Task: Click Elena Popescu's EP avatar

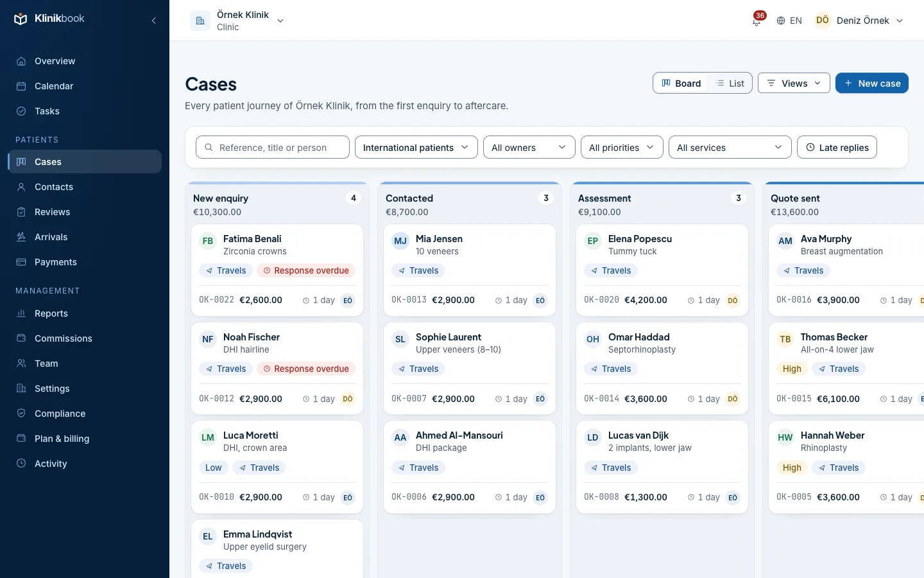Action: pyautogui.click(x=593, y=241)
